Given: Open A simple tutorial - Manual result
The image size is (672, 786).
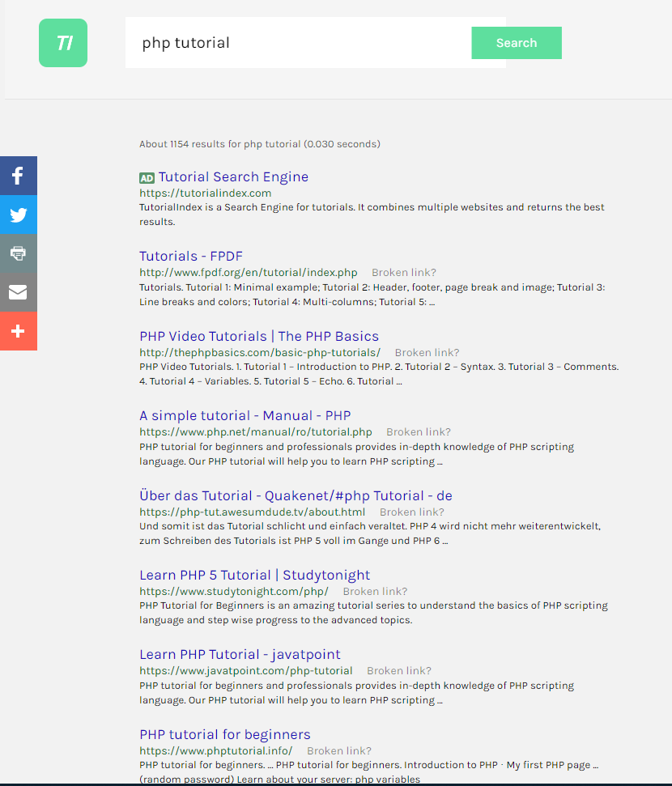Looking at the screenshot, I should (x=245, y=415).
